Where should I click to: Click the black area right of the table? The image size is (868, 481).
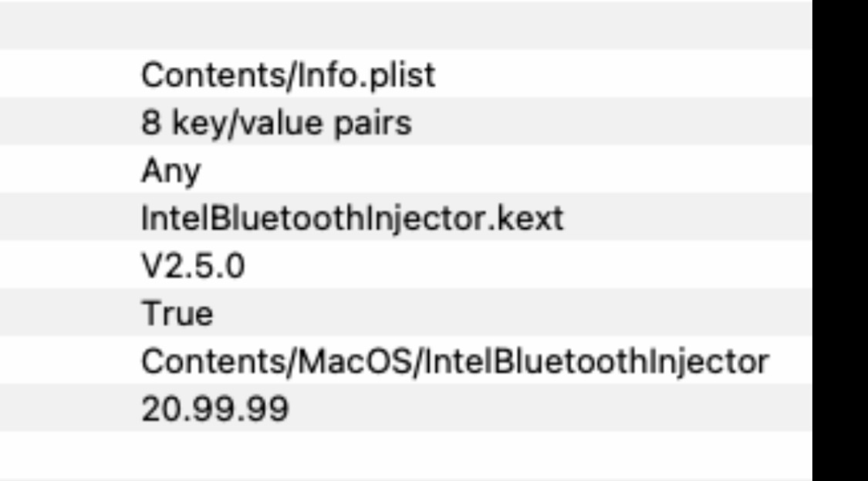pyautogui.click(x=839, y=240)
